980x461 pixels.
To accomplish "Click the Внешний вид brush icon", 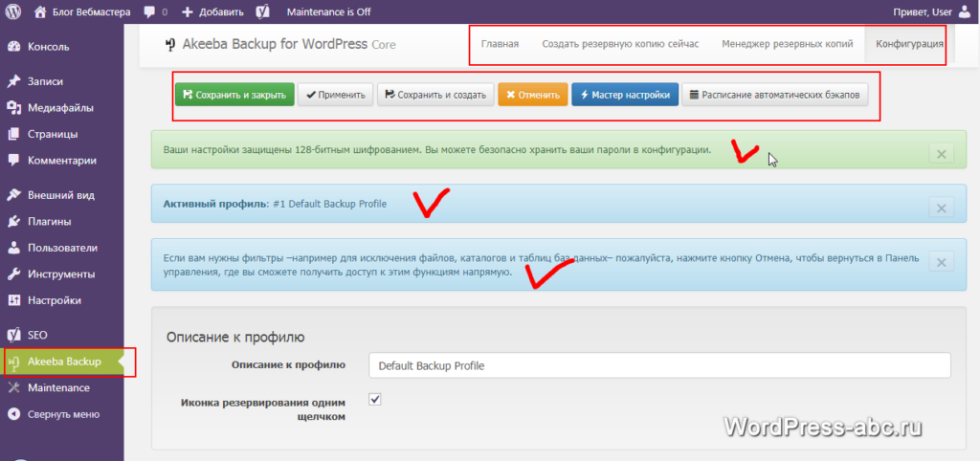I will click(13, 195).
